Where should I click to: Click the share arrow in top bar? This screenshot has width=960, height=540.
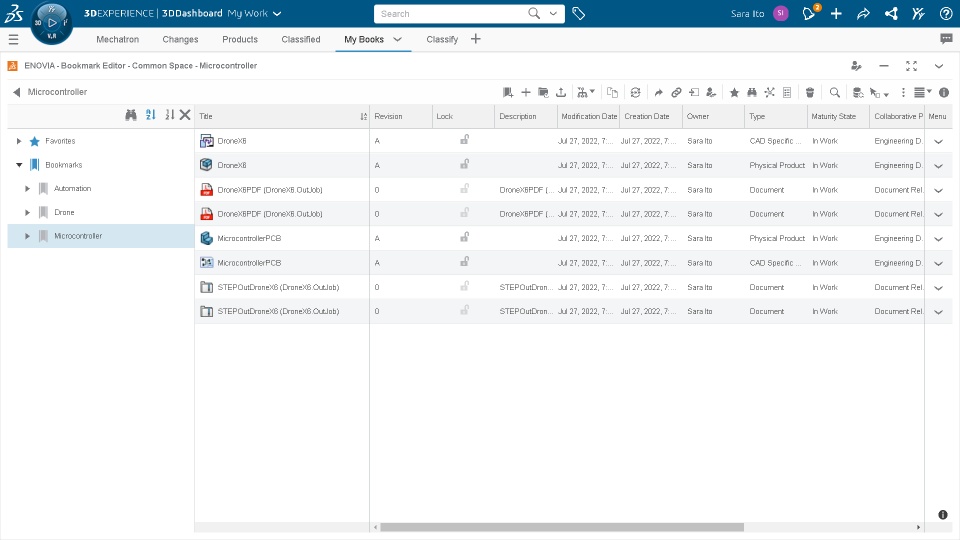(863, 13)
